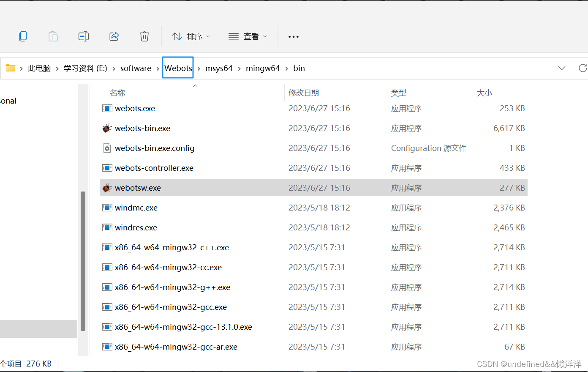
Task: Go to msys64 folder in breadcrumb
Action: click(x=219, y=68)
